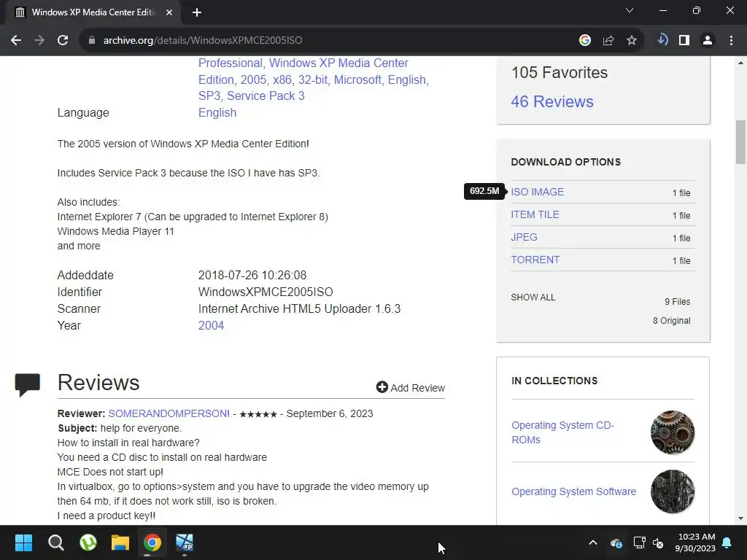This screenshot has height=560, width=747.
Task: Click SHOW ALL files
Action: pos(533,297)
